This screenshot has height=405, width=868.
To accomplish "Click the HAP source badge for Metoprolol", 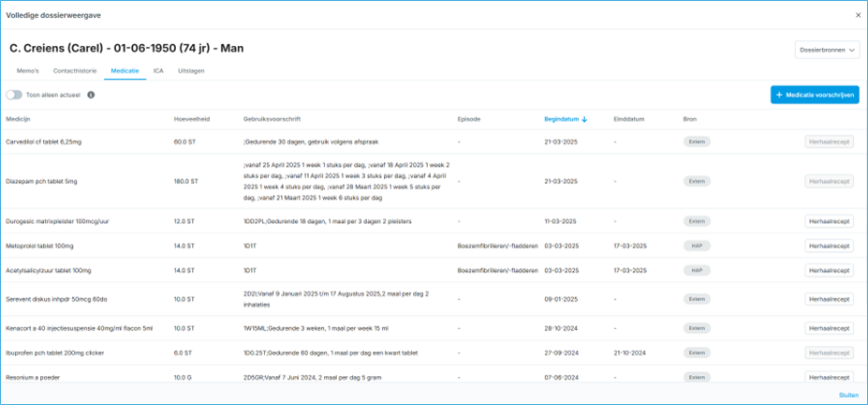I will click(696, 246).
